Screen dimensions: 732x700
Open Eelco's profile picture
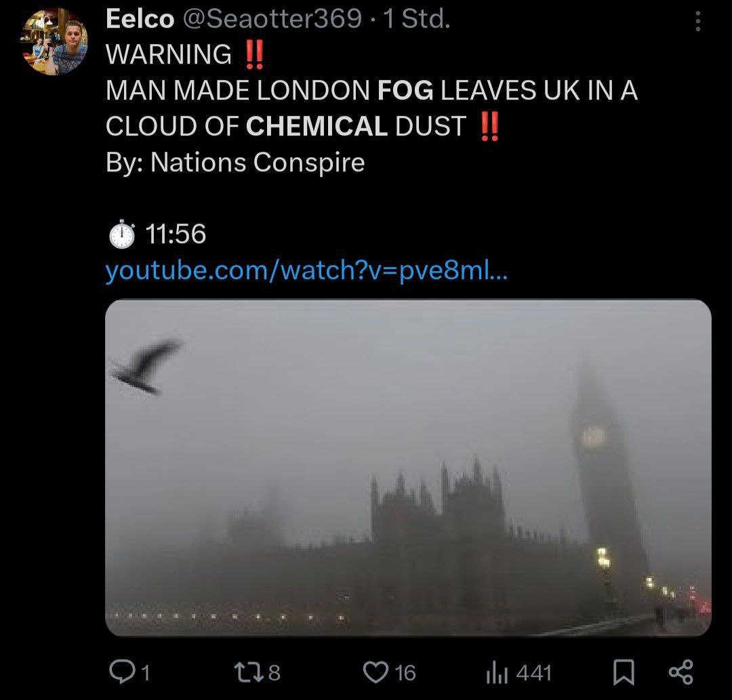(56, 42)
